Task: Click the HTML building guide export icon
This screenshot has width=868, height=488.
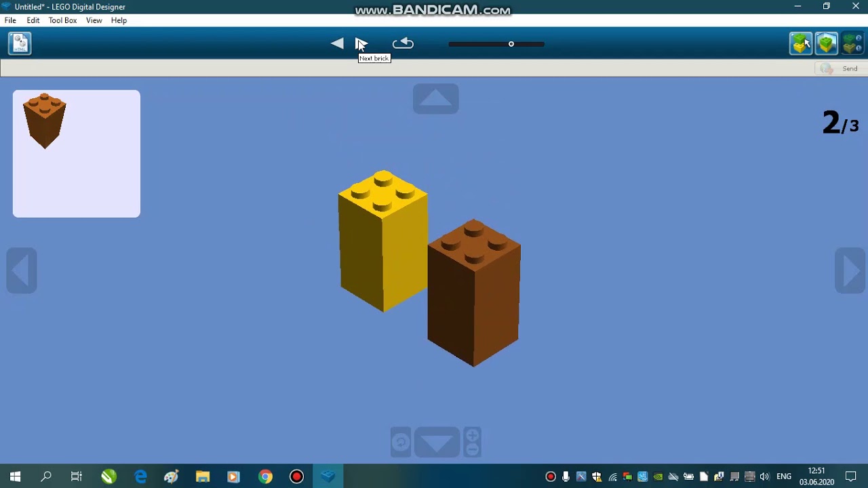Action: 20,43
